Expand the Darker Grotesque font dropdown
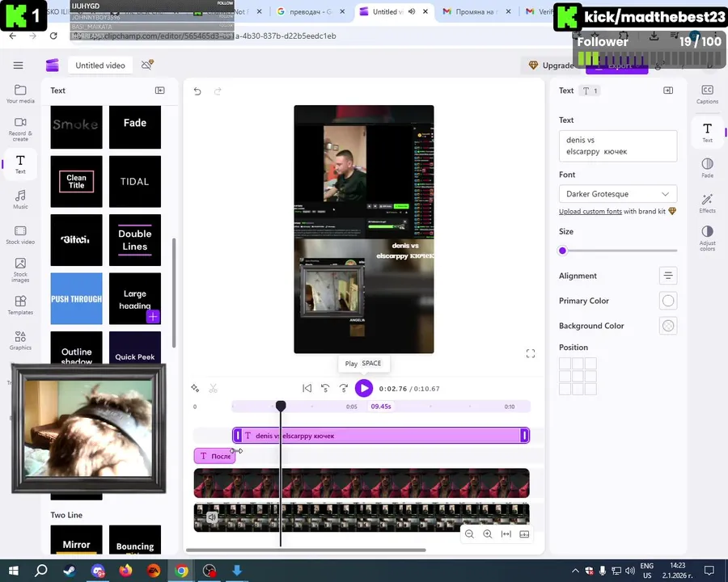The height and width of the screenshot is (582, 728). coord(618,194)
